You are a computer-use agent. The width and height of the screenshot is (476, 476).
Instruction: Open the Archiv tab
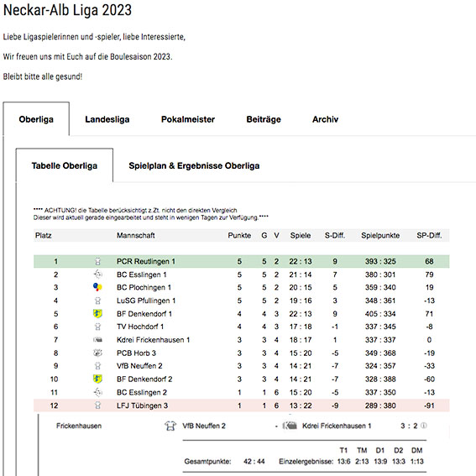(325, 119)
